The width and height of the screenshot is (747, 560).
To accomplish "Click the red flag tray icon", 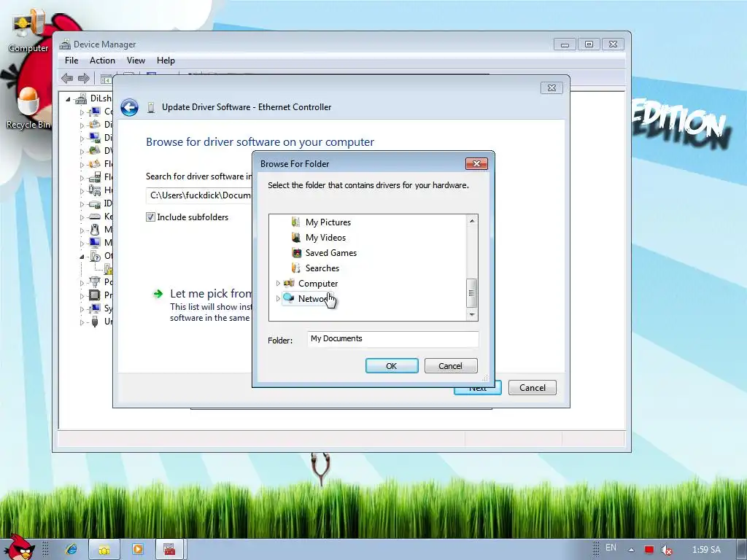I will tap(649, 550).
